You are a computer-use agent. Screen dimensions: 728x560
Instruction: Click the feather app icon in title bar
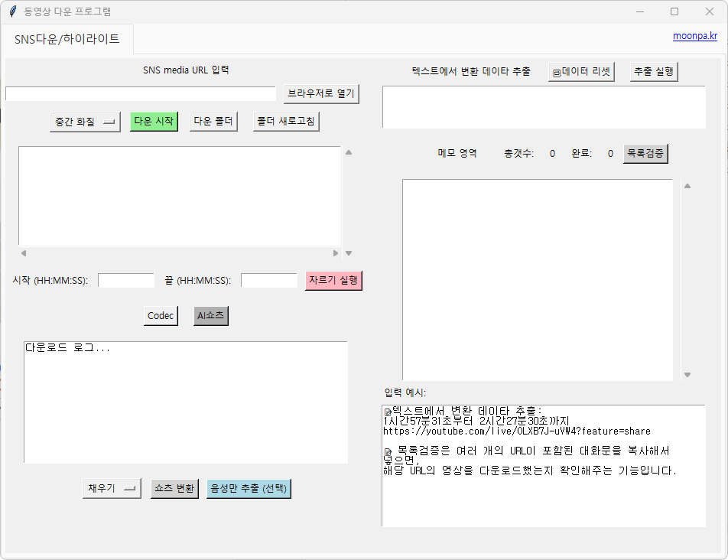coord(12,11)
